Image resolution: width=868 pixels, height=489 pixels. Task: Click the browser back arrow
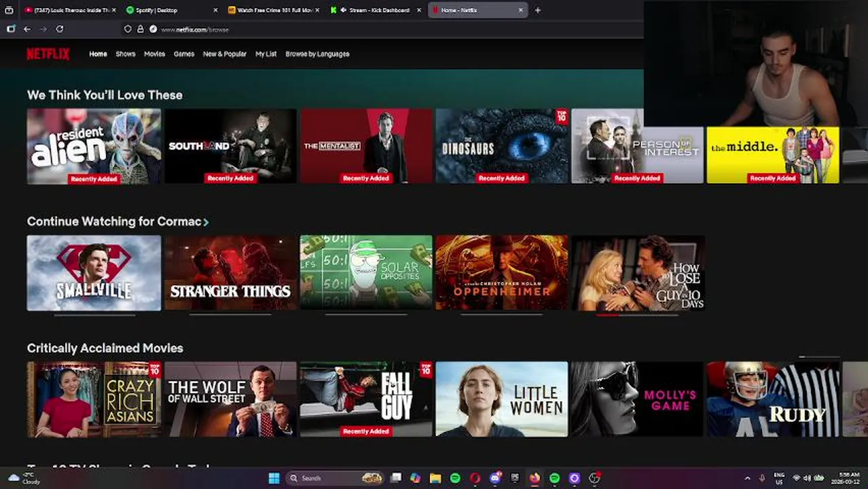click(x=26, y=29)
